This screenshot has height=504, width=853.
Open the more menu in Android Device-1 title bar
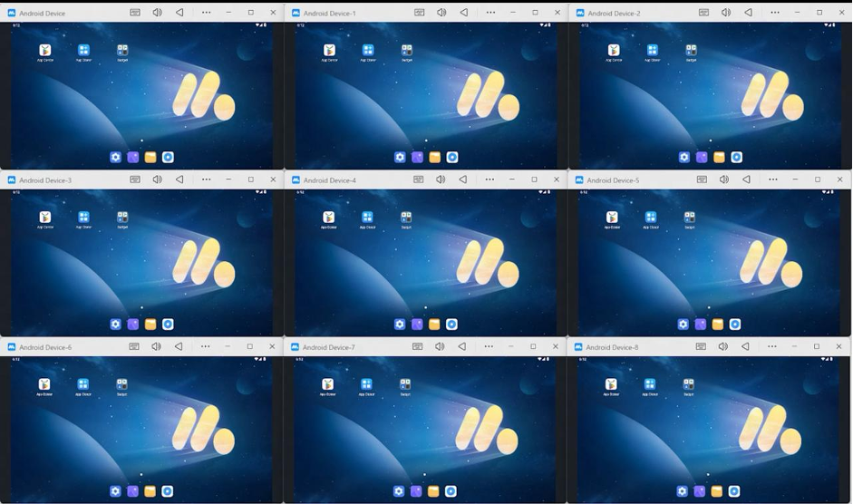[490, 12]
